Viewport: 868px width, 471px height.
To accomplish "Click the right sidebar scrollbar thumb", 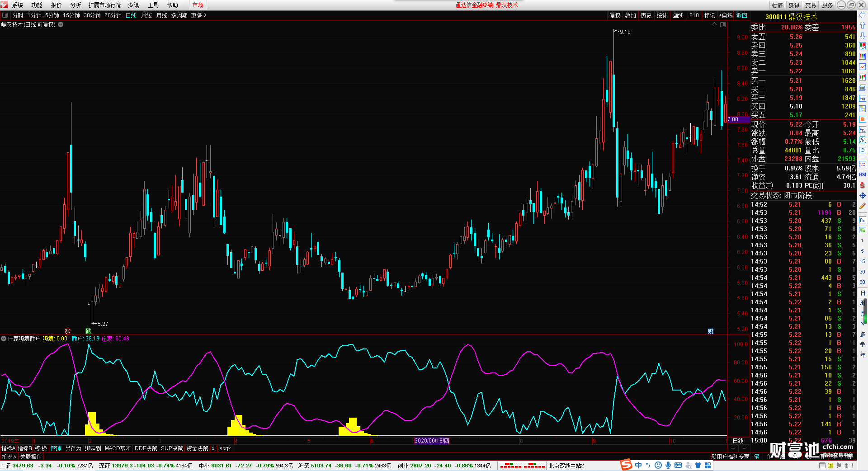I will (x=865, y=311).
